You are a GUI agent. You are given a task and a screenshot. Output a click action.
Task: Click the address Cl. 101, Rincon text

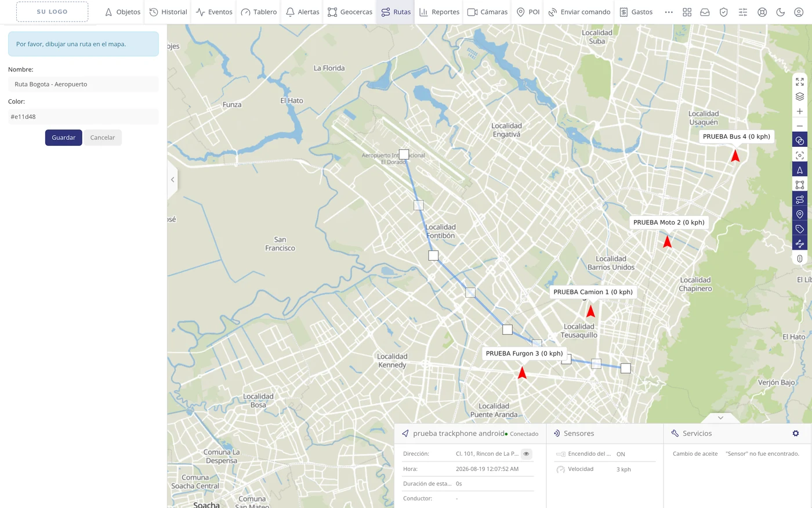(x=487, y=454)
